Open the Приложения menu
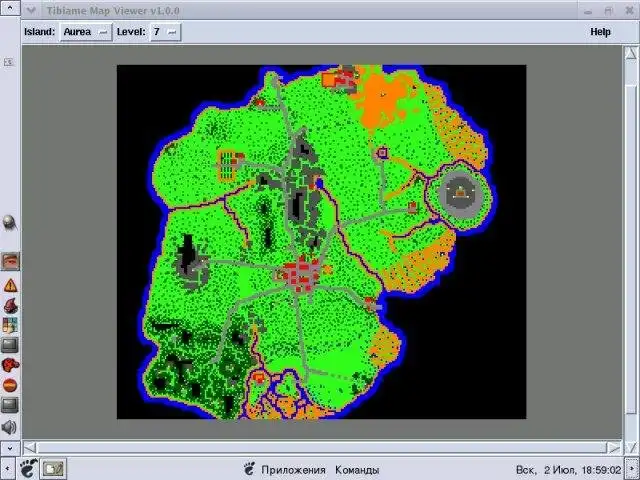This screenshot has width=640, height=480. pyautogui.click(x=293, y=470)
